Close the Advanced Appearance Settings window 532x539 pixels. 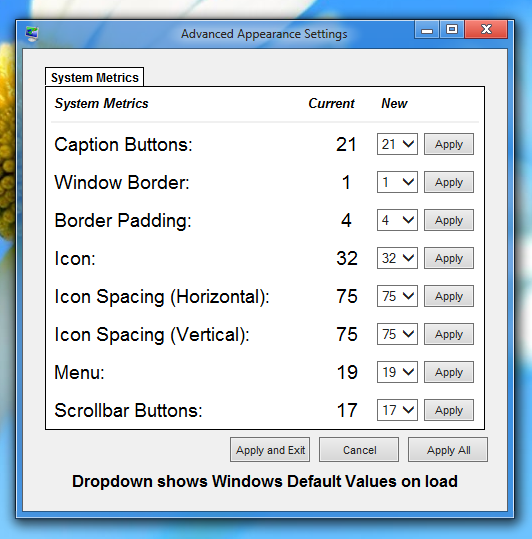tap(486, 29)
